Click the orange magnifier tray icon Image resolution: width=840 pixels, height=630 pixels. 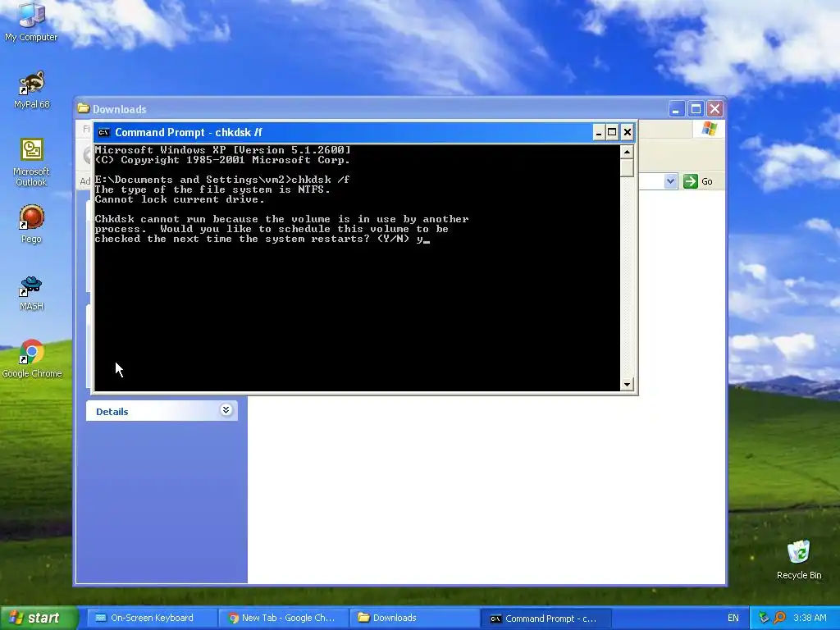point(779,619)
